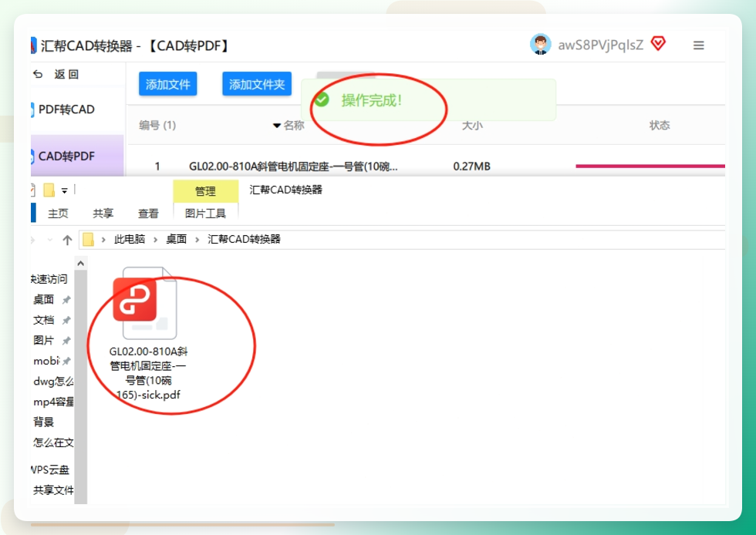
Task: Click the pink conversion progress bar
Action: click(x=650, y=167)
